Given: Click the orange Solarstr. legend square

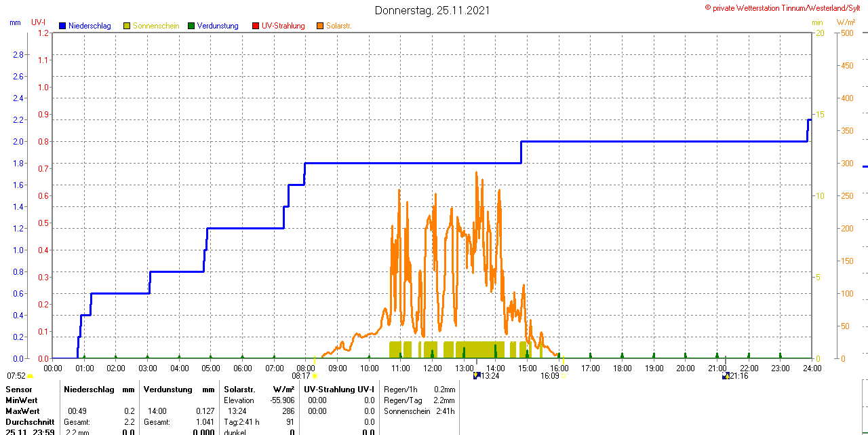Looking at the screenshot, I should click(x=320, y=26).
